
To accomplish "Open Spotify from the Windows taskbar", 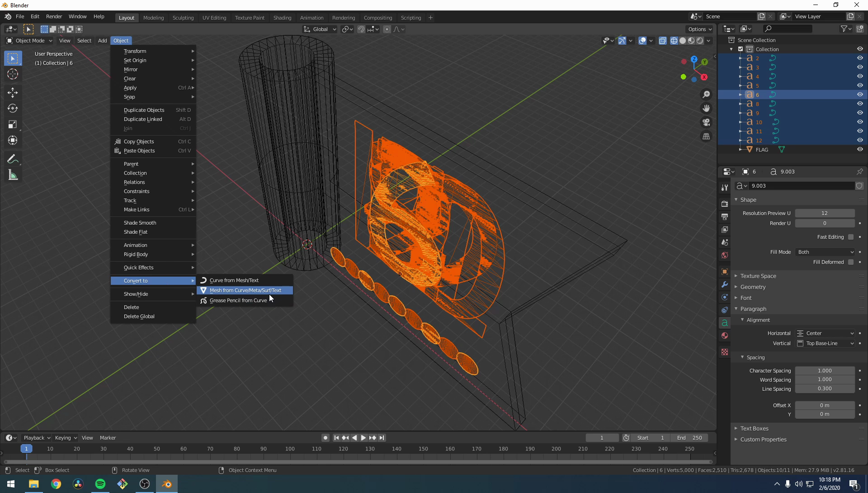I will 100,484.
